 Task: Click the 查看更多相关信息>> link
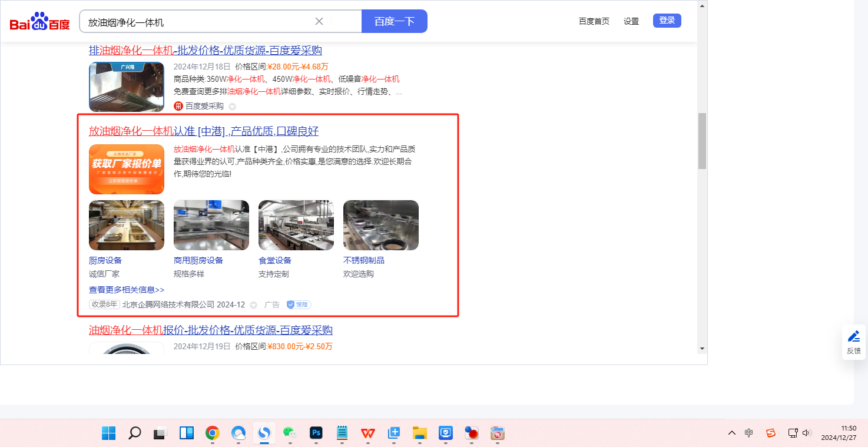click(x=127, y=290)
